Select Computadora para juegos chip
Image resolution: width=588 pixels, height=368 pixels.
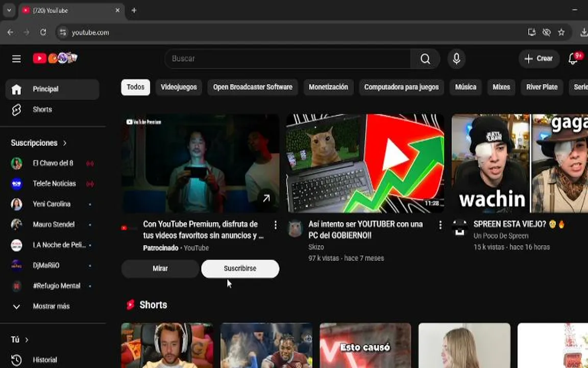pos(401,87)
